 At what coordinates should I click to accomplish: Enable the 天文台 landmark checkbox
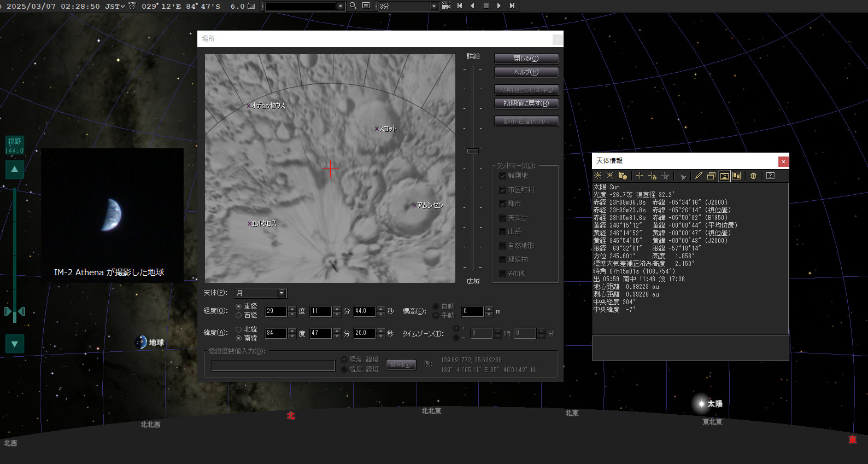(502, 218)
